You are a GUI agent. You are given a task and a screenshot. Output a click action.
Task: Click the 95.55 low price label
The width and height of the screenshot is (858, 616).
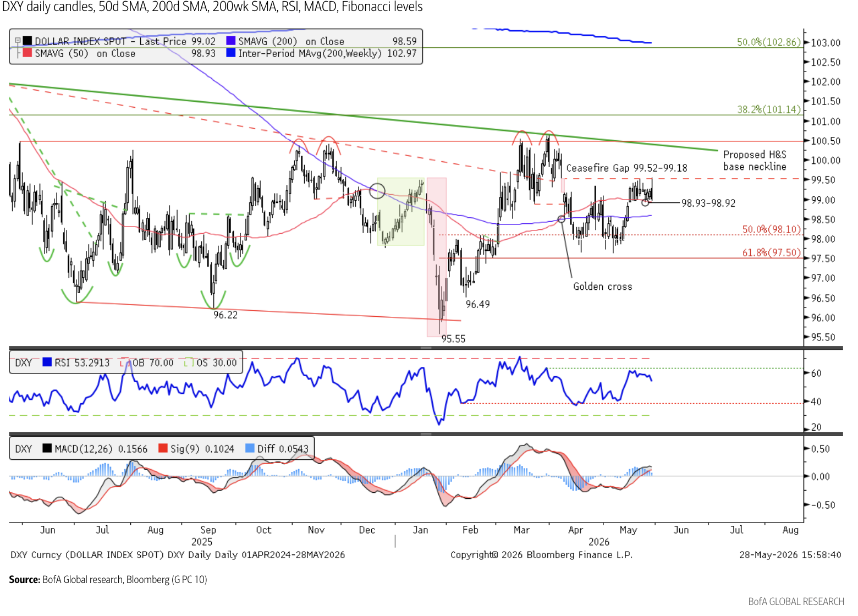(453, 339)
